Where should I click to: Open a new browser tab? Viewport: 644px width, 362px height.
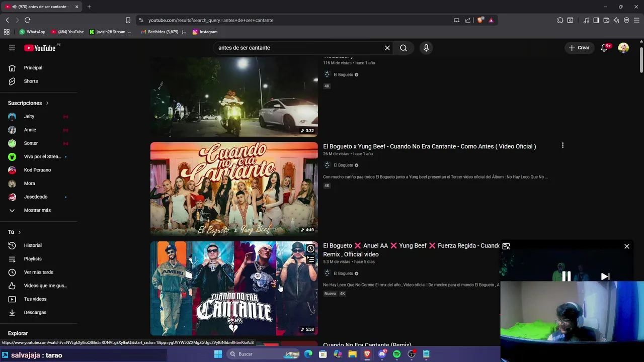tap(89, 7)
